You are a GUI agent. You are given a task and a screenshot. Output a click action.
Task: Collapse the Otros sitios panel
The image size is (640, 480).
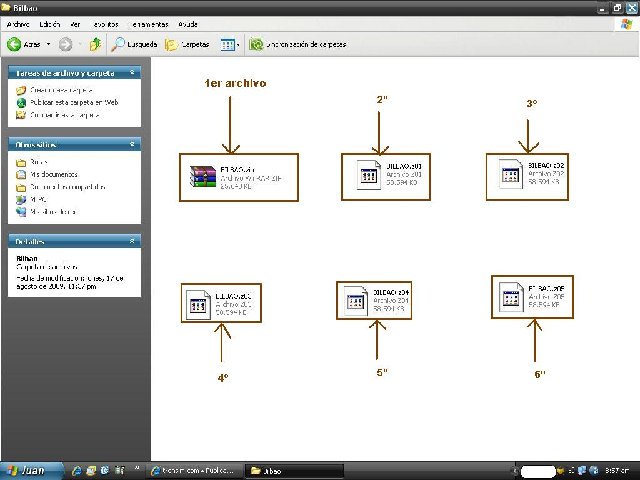coord(133,144)
